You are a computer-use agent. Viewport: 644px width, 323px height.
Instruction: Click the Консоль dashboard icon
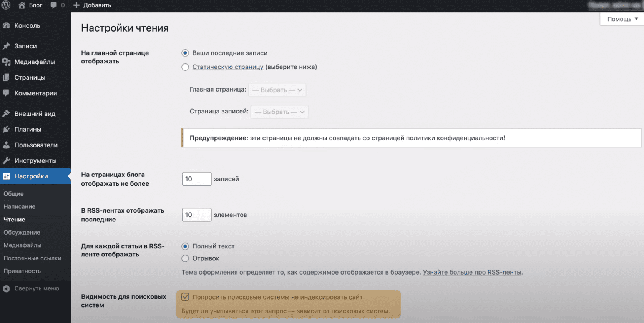pyautogui.click(x=7, y=25)
